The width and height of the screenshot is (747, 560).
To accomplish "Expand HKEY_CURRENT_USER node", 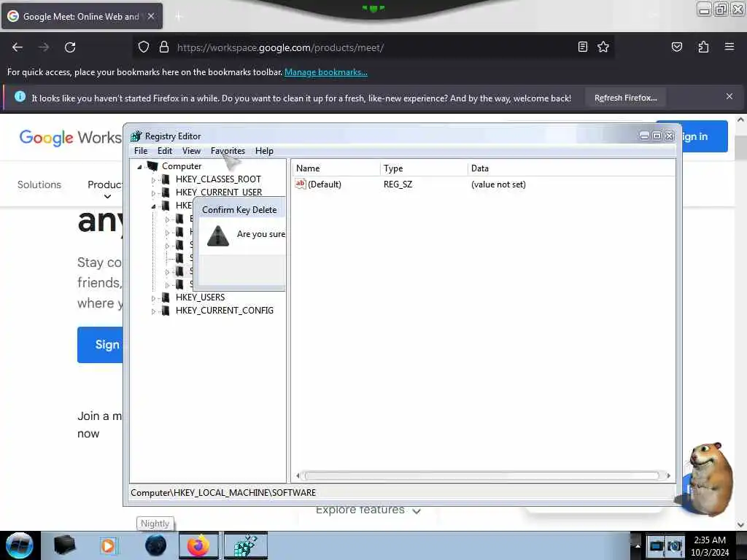I will point(153,192).
